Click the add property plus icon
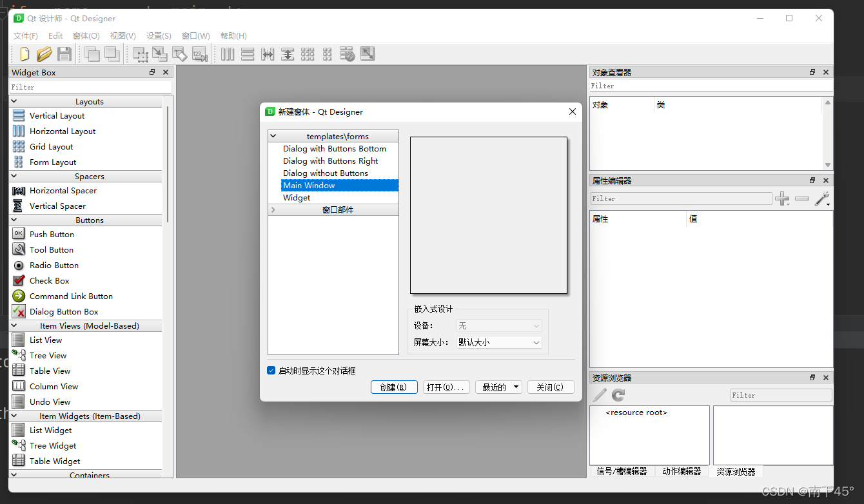 point(782,199)
